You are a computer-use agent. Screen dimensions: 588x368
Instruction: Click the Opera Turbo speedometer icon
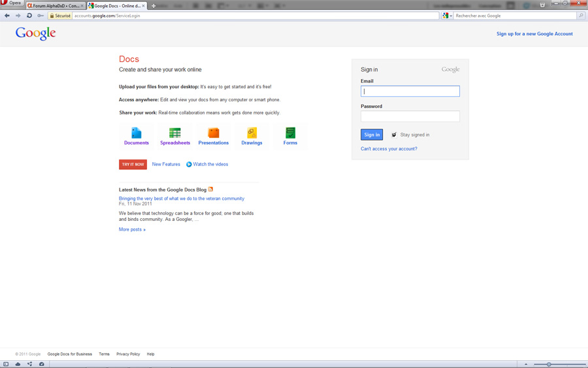[x=42, y=364]
